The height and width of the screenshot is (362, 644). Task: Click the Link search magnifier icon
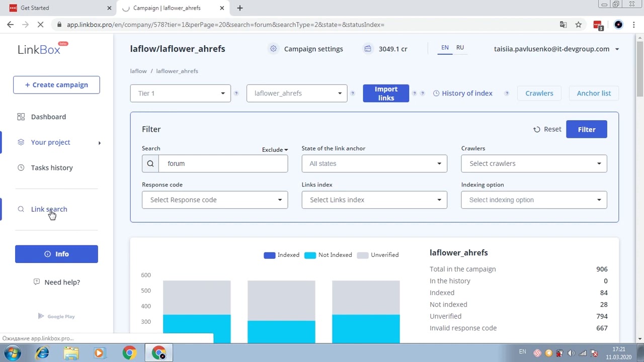(21, 209)
